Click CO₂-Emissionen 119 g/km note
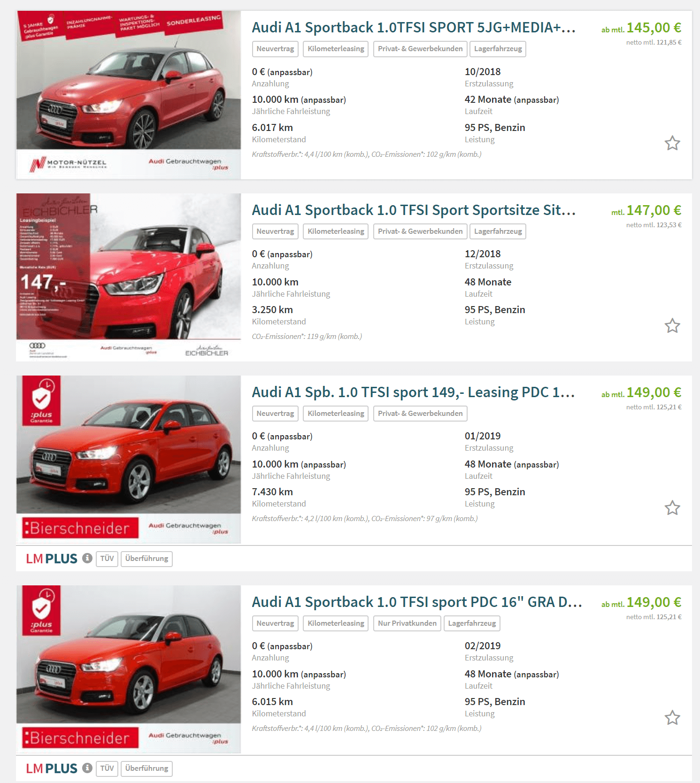The image size is (700, 783). [307, 337]
